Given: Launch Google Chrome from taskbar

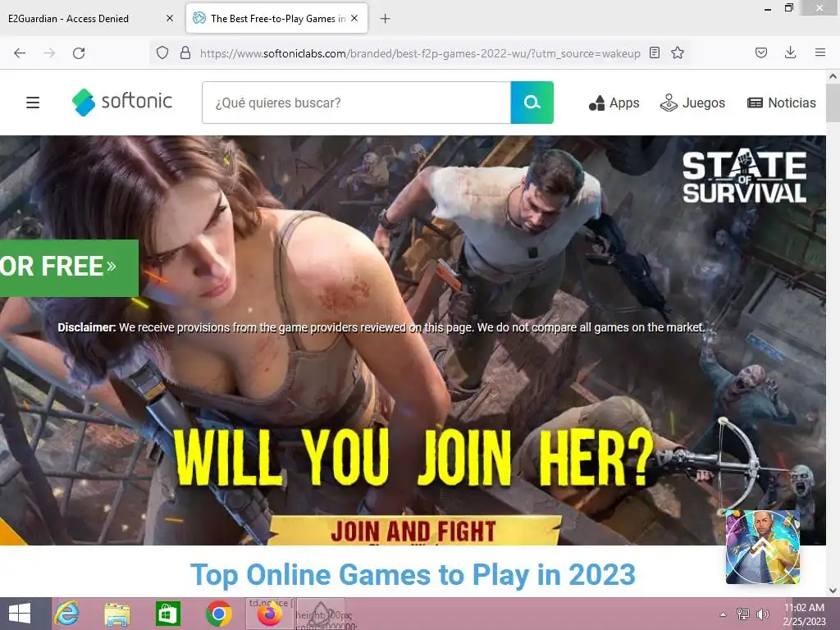Looking at the screenshot, I should click(x=218, y=614).
